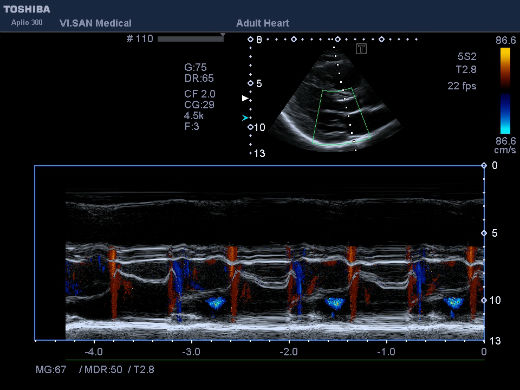Click the MG:67 M-mode gain label

pos(51,369)
